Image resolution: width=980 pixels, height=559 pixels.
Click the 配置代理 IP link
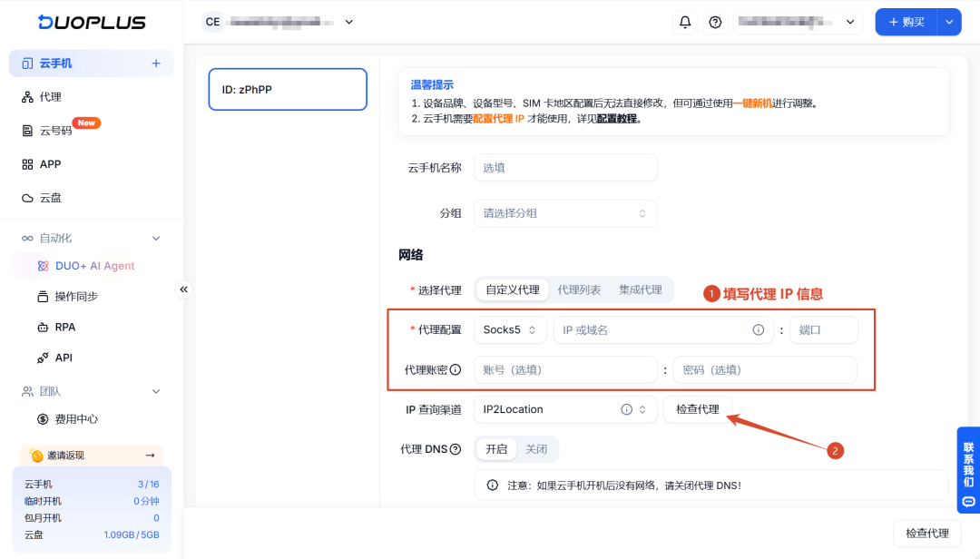coord(498,119)
